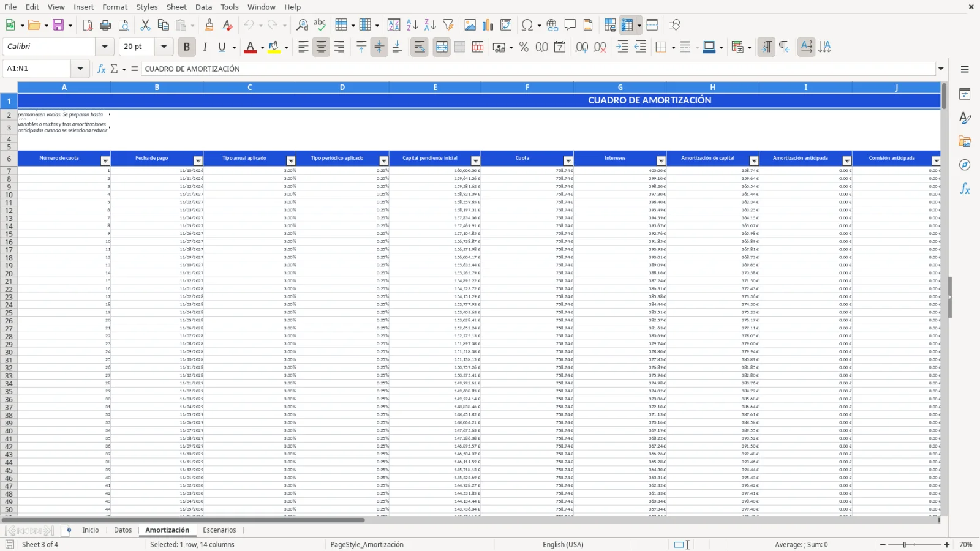
Task: Toggle Align Right
Action: [x=339, y=47]
